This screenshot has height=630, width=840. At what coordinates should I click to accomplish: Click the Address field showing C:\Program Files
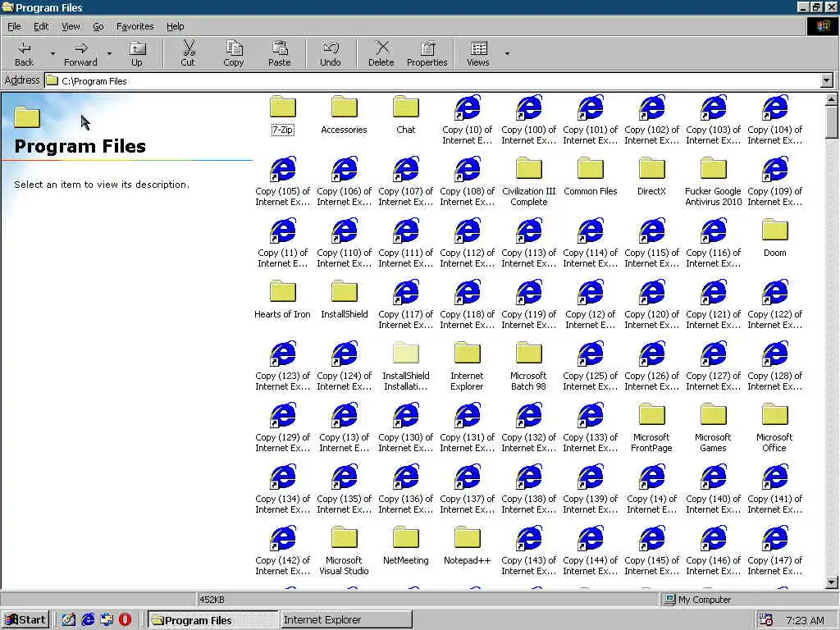point(433,81)
